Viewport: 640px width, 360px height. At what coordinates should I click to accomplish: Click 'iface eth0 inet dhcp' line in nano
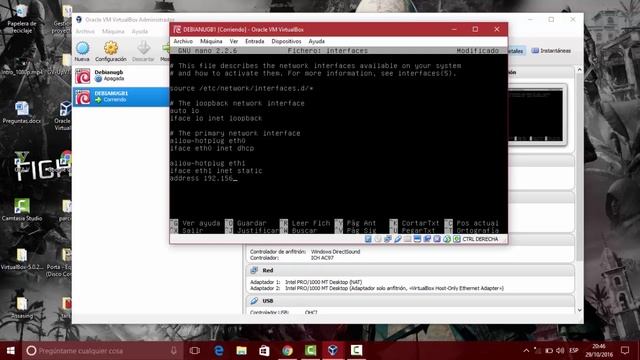tap(212, 148)
